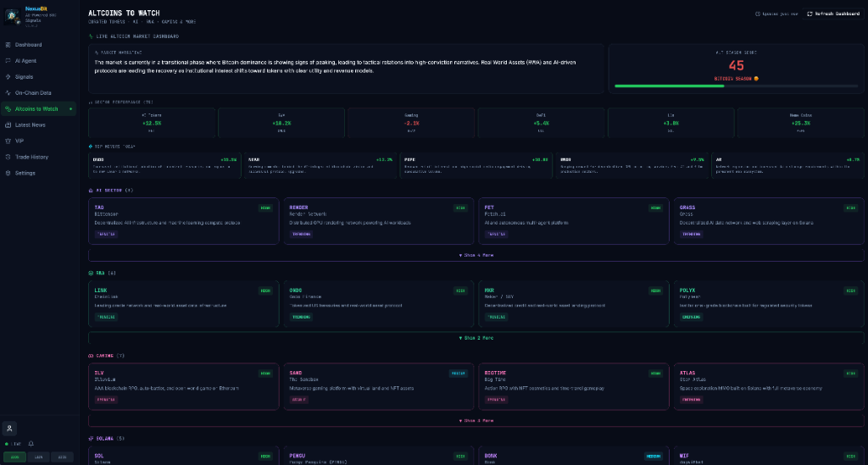Open the Settings menu item

click(39, 173)
